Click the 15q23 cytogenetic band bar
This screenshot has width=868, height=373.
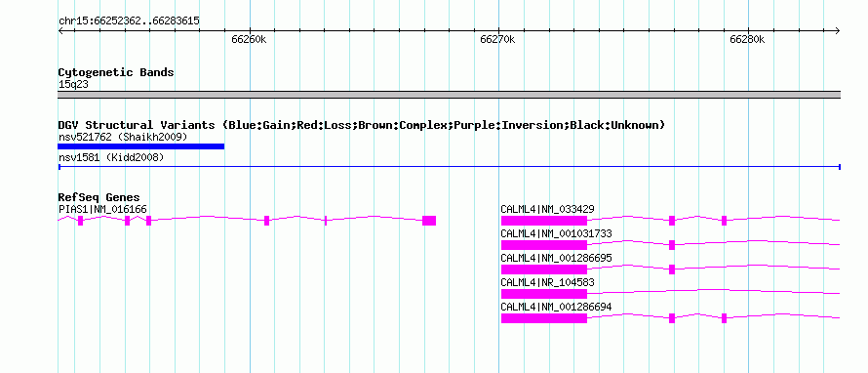click(x=450, y=95)
